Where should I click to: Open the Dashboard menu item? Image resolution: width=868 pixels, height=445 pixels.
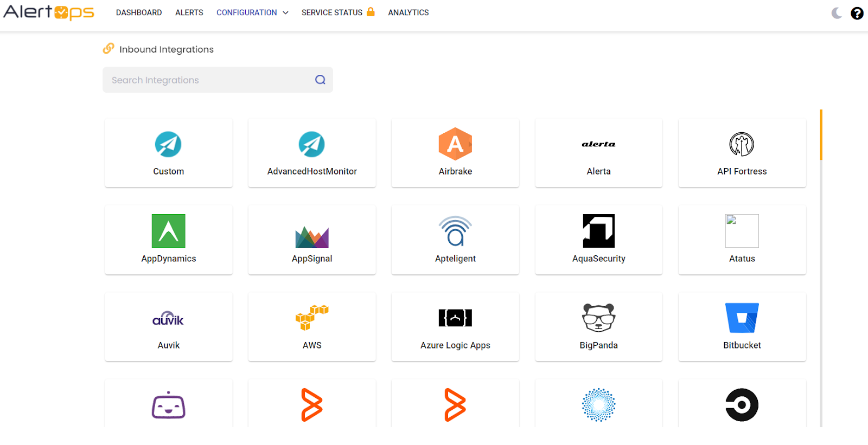[x=139, y=12]
